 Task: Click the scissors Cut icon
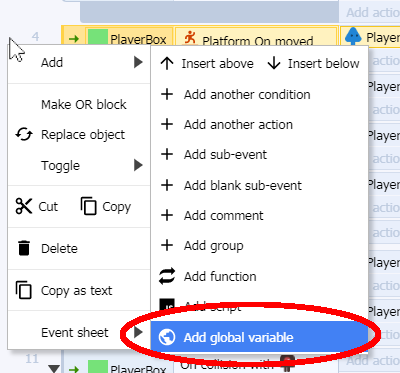[24, 206]
